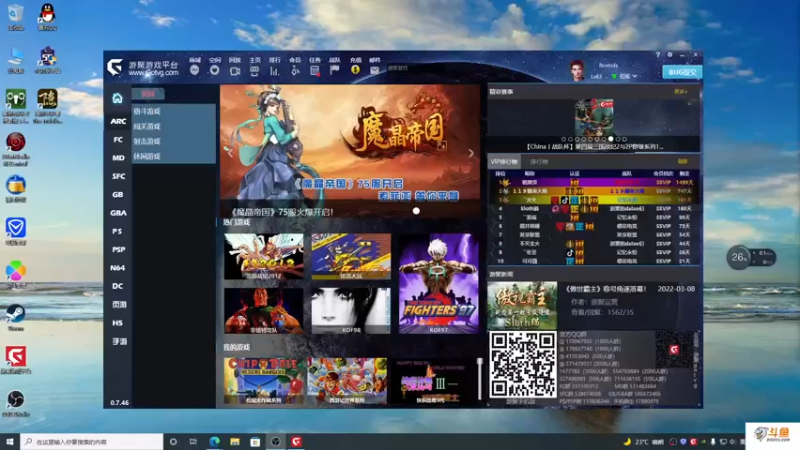Viewport: 800px width, 450px height.
Task: Click the BUG提交 button
Action: point(682,72)
